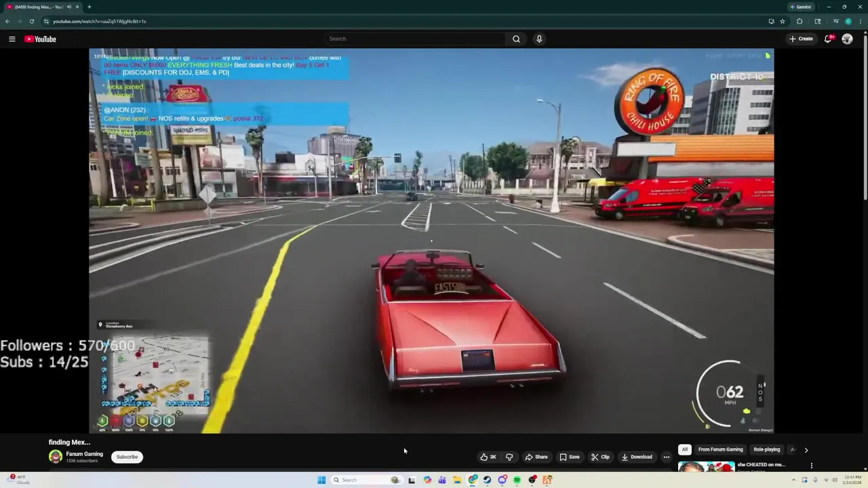Reload the page in browser
The width and height of the screenshot is (868, 488).
coord(31,21)
